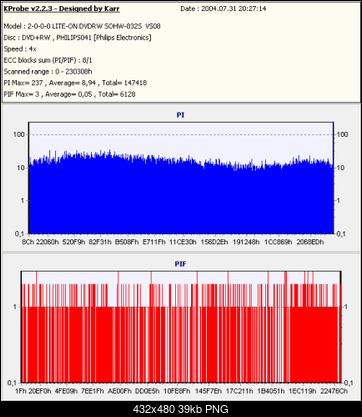Click the 'PIF Max= 3' statistics line
The width and height of the screenshot is (362, 417).
pyautogui.click(x=70, y=94)
